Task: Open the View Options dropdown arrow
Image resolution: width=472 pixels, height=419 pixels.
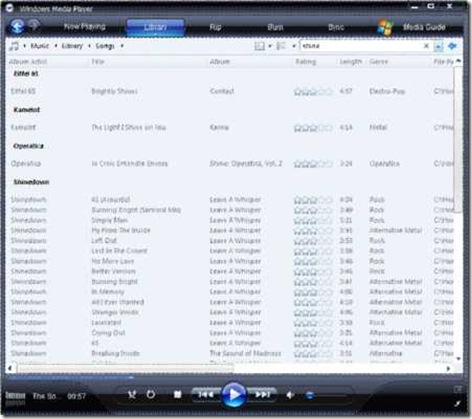Action: click(294, 46)
